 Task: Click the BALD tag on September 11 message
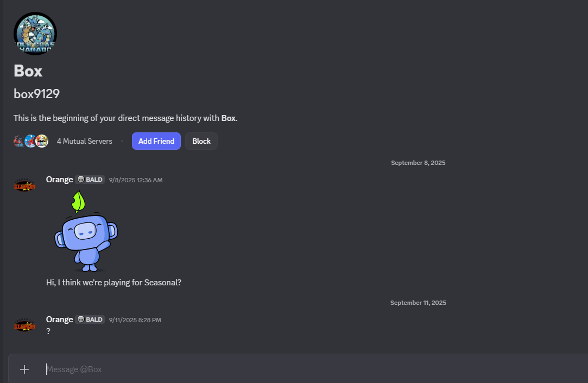[x=90, y=320]
